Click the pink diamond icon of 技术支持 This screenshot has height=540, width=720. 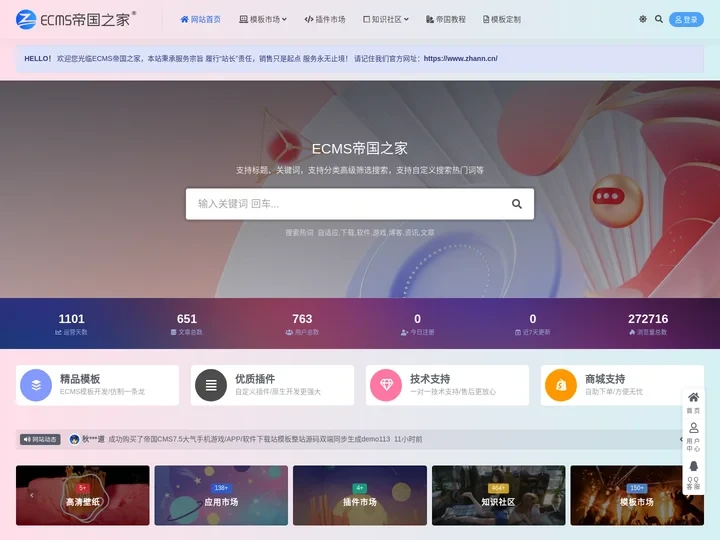[386, 385]
